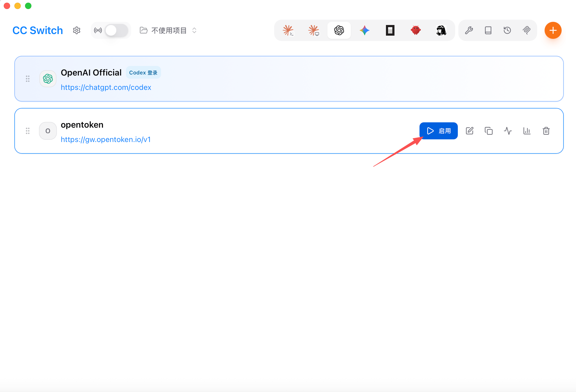Click the opentoken drag handle
The height and width of the screenshot is (392, 576).
[28, 131]
